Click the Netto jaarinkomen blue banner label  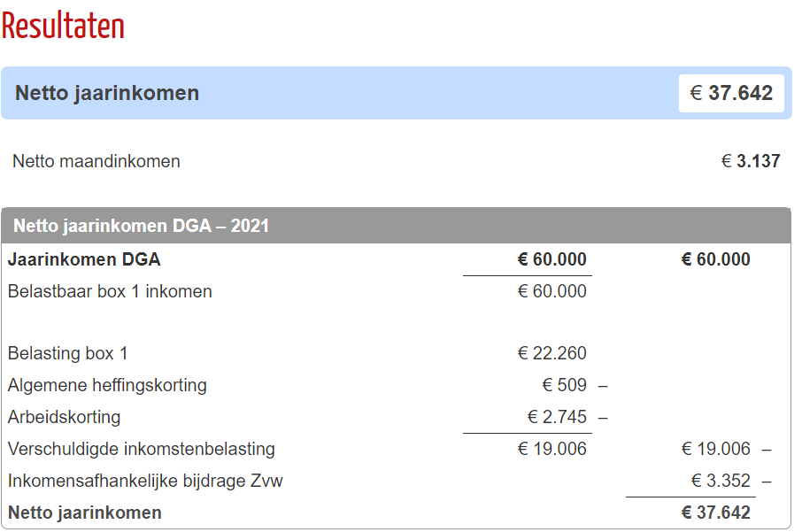click(107, 93)
